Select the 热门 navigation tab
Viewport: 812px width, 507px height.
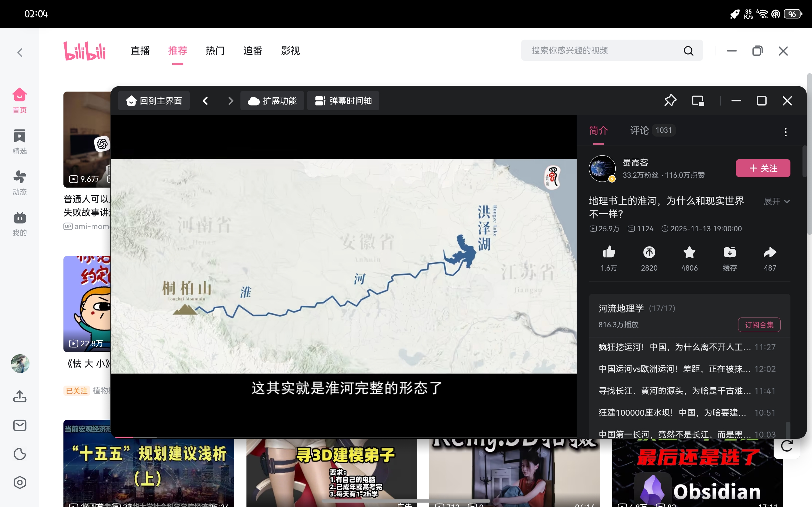click(215, 51)
